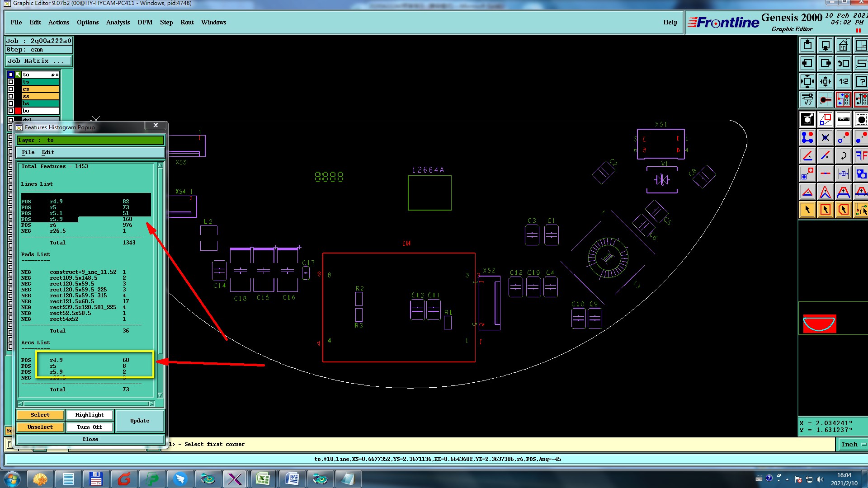The width and height of the screenshot is (868, 488).
Task: Open File menu in Features Histogram Popup
Action: click(28, 152)
